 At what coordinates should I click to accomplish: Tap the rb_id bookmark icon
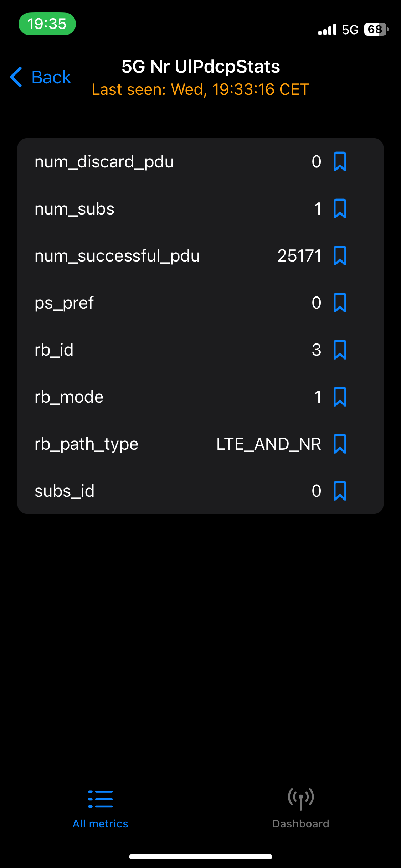tap(340, 350)
